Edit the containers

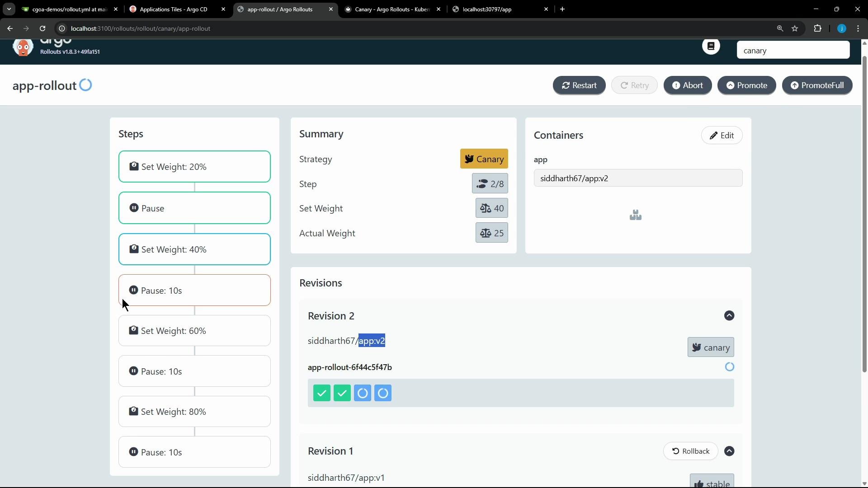(722, 136)
